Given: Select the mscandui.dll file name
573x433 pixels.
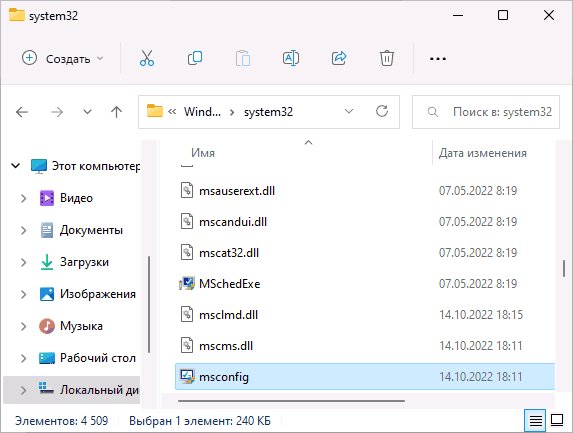Looking at the screenshot, I should [x=233, y=222].
